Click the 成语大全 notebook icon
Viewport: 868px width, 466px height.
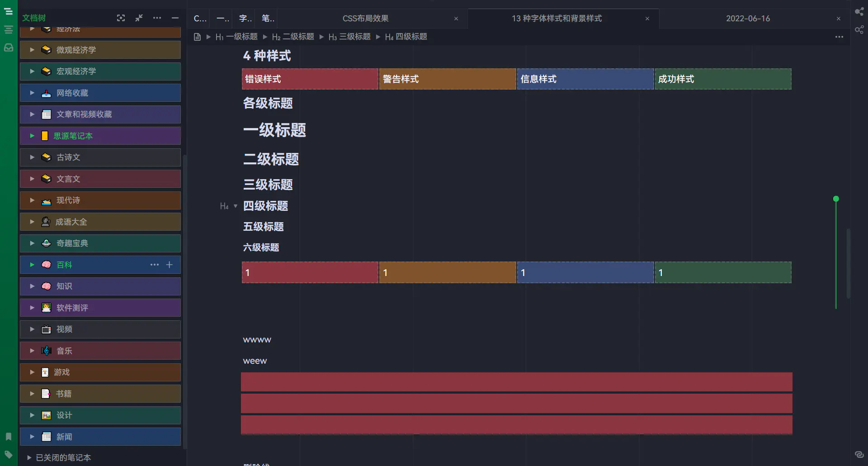(46, 222)
